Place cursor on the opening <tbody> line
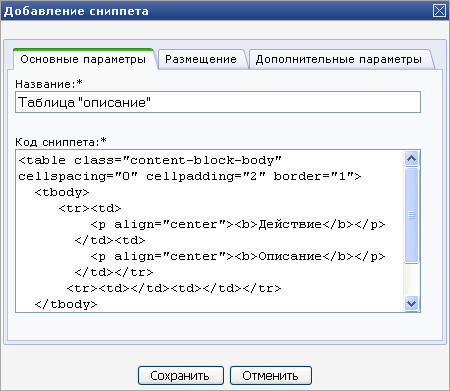Viewport: 450px width, 391px height. (62, 192)
